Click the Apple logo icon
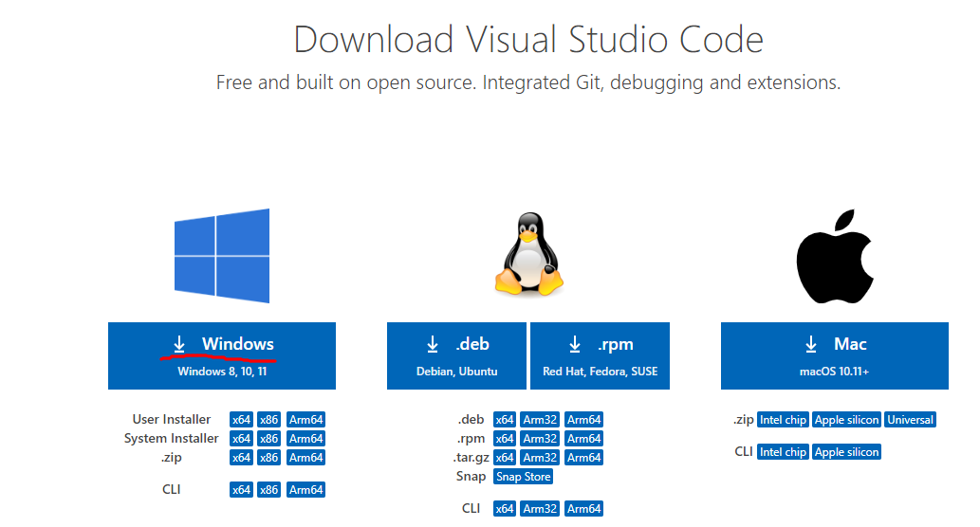Screen dimensions: 980x527 pyautogui.click(x=834, y=256)
